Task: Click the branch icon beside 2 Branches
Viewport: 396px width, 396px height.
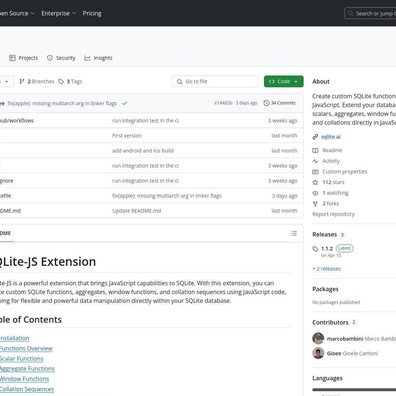Action: [x=22, y=81]
